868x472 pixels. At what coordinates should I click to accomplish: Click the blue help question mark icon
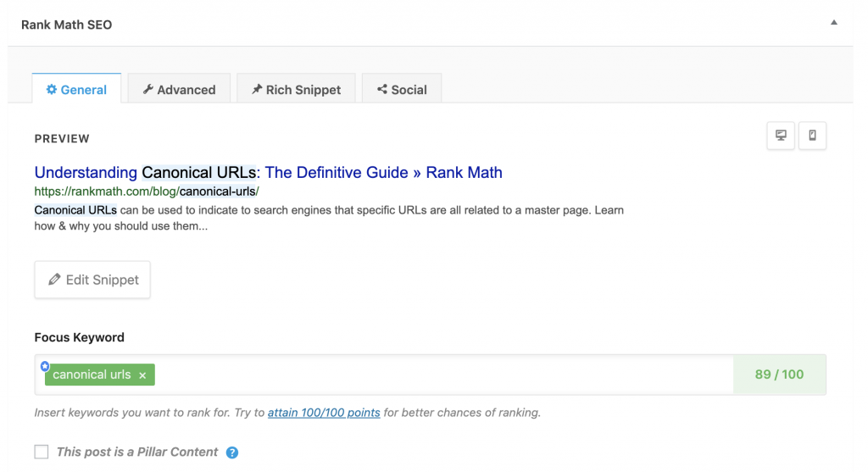click(x=232, y=453)
